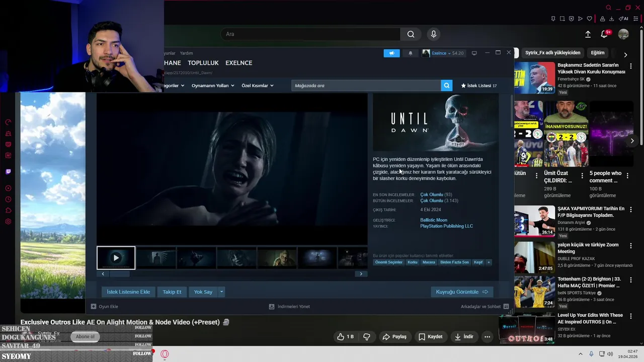This screenshot has width=644, height=362.
Task: Open options for Şaka Yapmıyorum video
Action: [x=631, y=209]
